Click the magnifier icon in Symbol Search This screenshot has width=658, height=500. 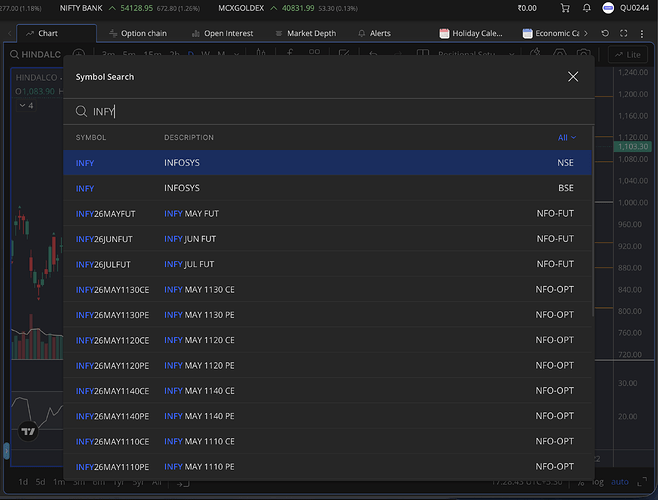click(x=81, y=111)
